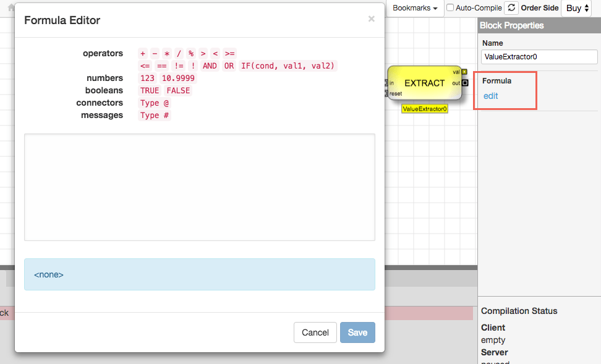The height and width of the screenshot is (364, 601).
Task: Click the Compilation Status heading
Action: [519, 311]
